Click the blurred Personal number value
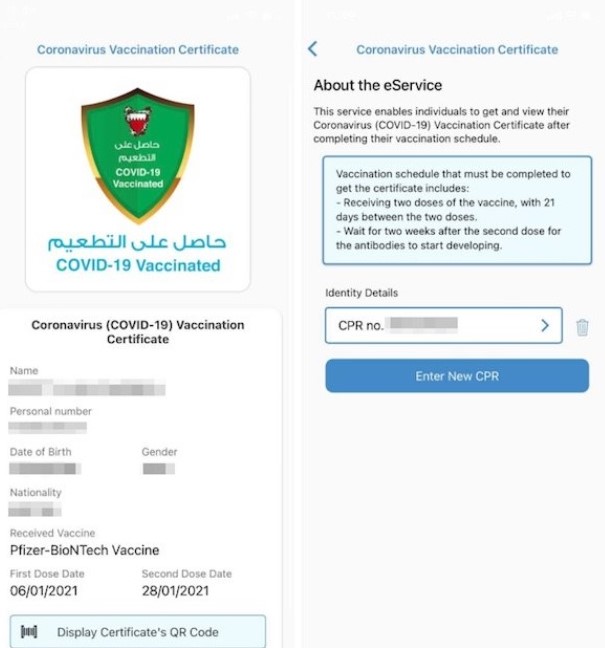This screenshot has height=648, width=605. coord(47,427)
